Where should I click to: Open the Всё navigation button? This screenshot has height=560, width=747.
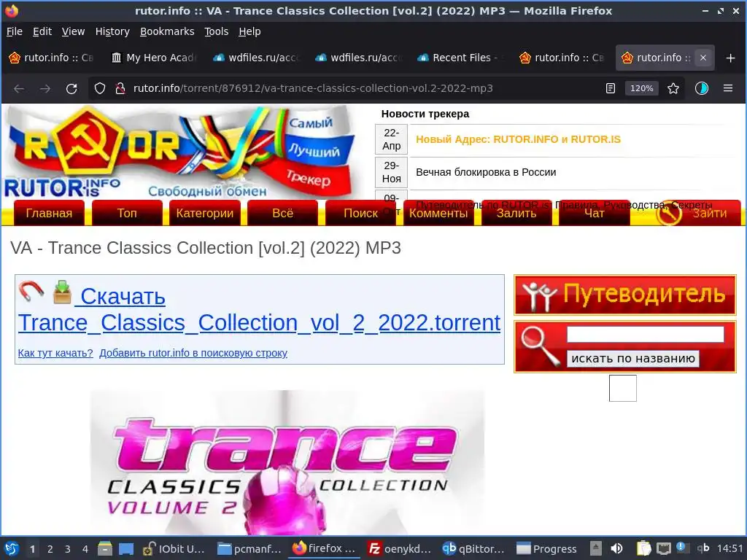(282, 213)
